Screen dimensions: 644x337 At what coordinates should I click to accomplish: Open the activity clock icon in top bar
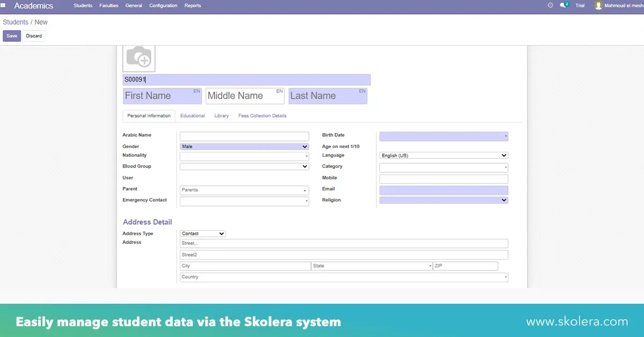click(x=550, y=5)
